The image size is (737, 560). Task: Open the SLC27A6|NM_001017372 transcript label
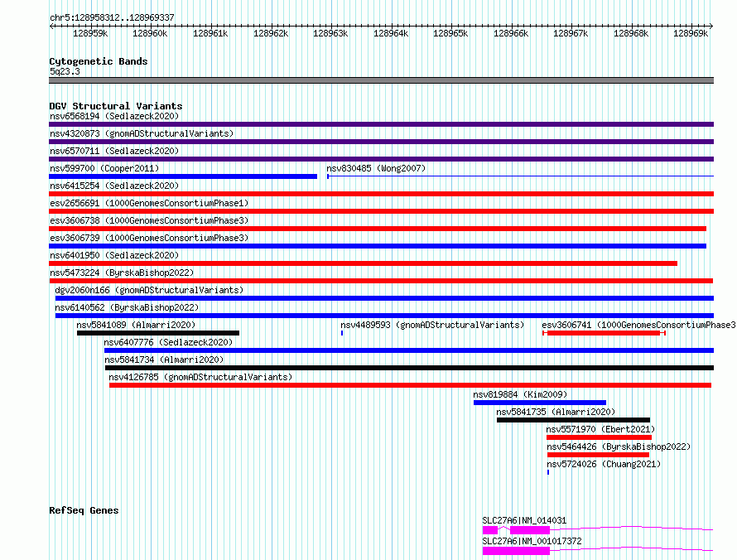[x=532, y=541]
